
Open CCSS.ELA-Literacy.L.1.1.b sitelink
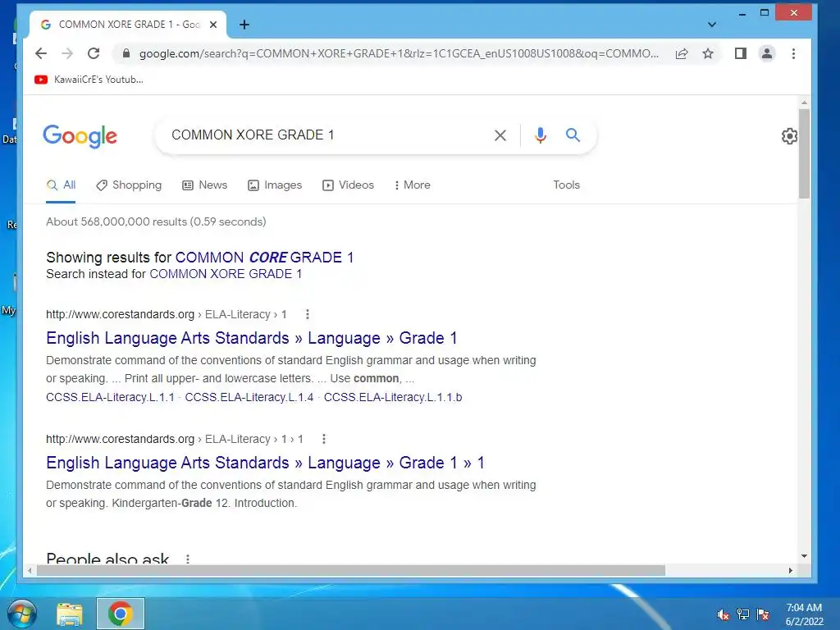[393, 397]
